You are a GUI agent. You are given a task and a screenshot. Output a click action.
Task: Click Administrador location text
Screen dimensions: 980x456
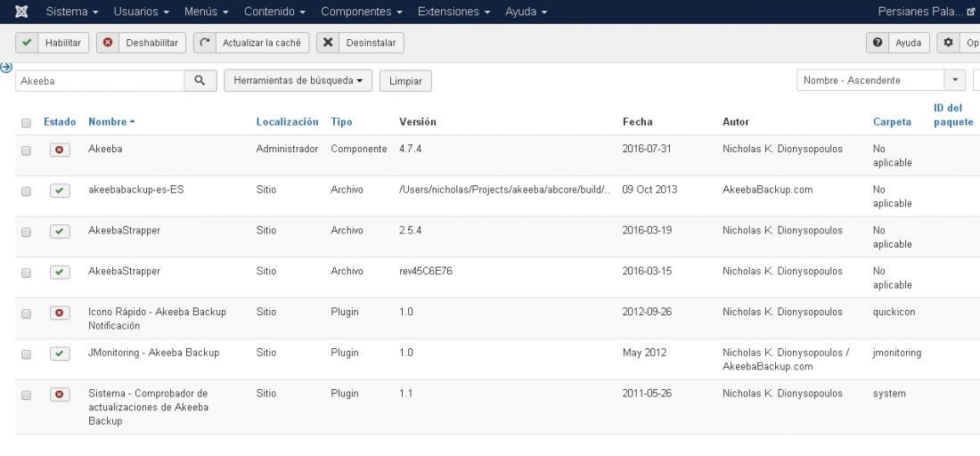tap(287, 149)
